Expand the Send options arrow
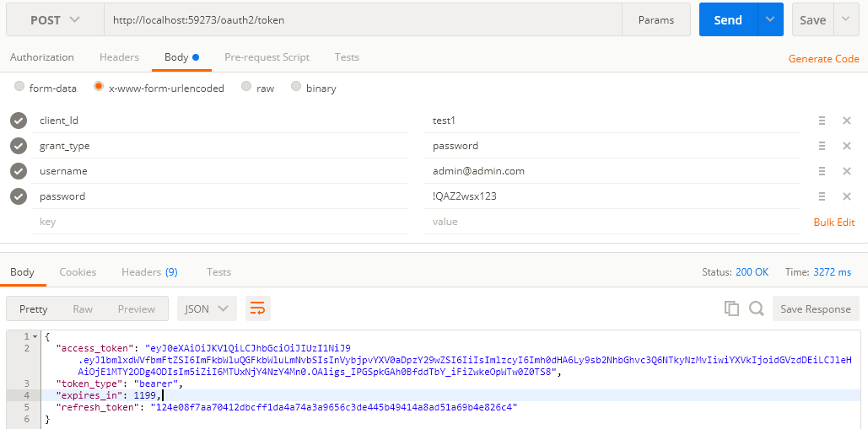The width and height of the screenshot is (868, 429). [770, 20]
